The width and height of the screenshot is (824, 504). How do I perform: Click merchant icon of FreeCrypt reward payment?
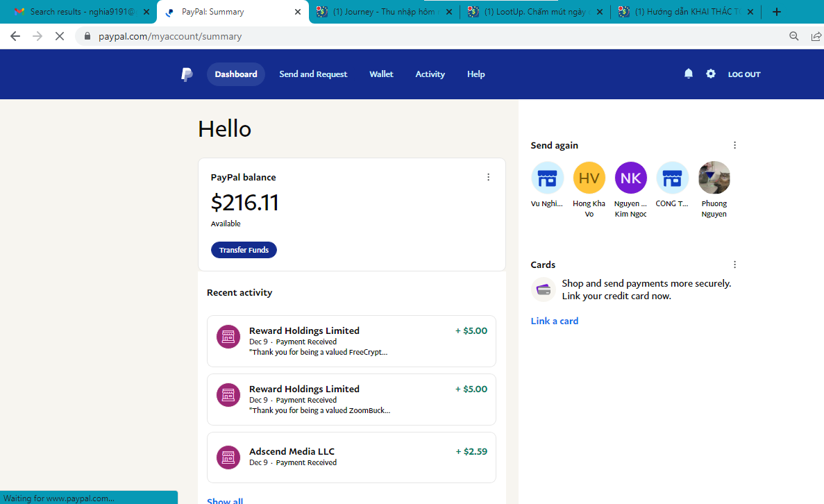(x=228, y=337)
